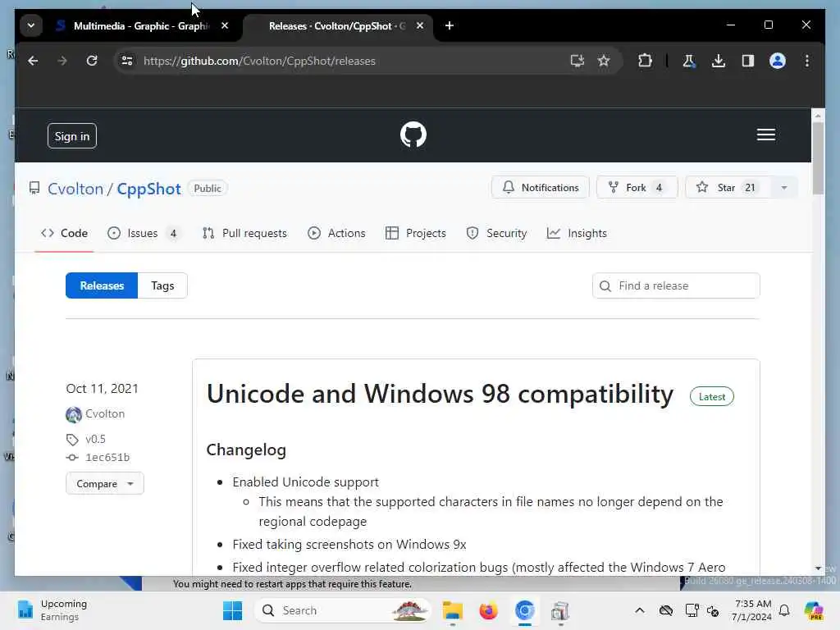Open the Chrome three-dot menu
840x630 pixels.
point(807,61)
